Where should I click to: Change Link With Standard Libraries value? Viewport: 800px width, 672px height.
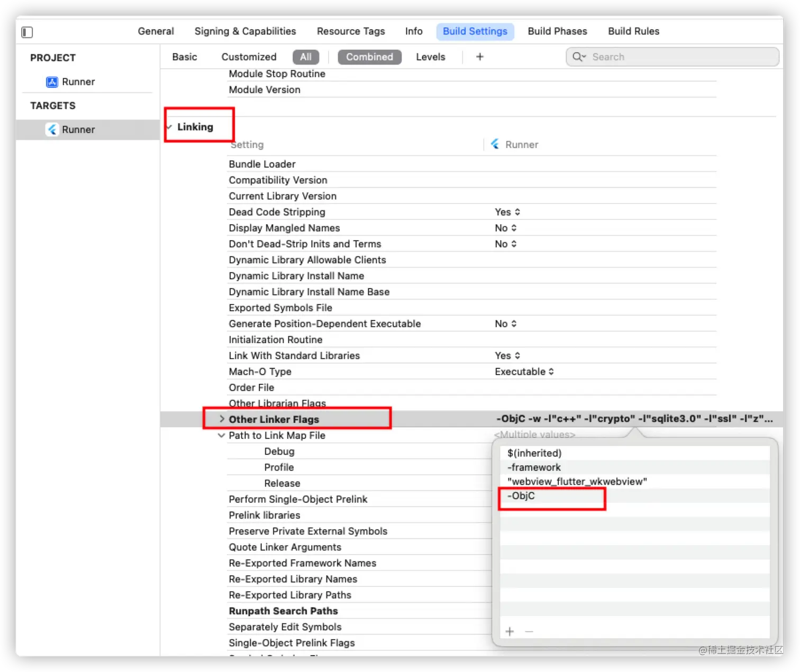[507, 355]
